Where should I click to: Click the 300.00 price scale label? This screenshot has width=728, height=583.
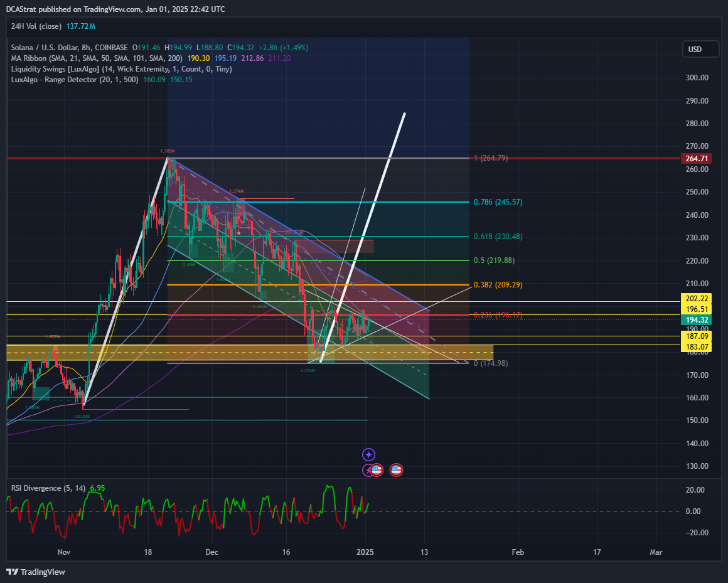pos(697,78)
